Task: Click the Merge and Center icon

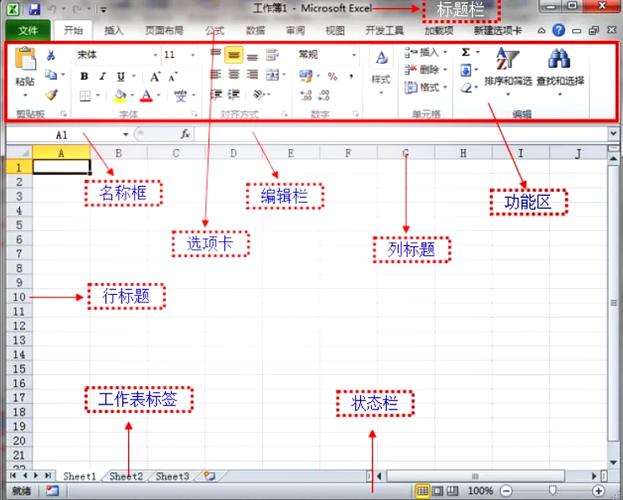Action: tap(272, 74)
